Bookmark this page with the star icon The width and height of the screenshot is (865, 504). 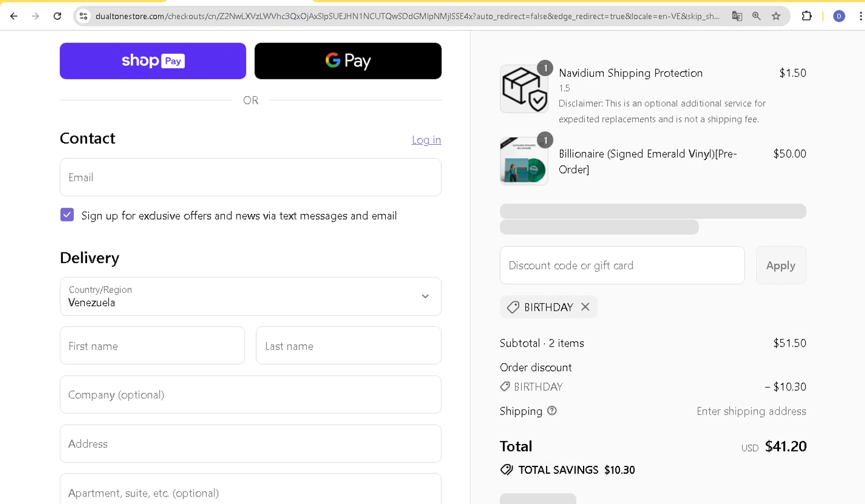(x=776, y=16)
